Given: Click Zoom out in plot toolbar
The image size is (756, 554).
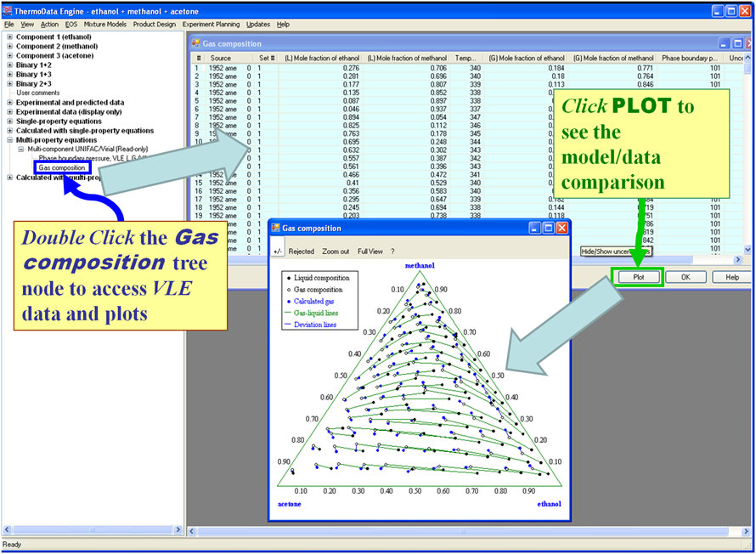Looking at the screenshot, I should [x=336, y=252].
